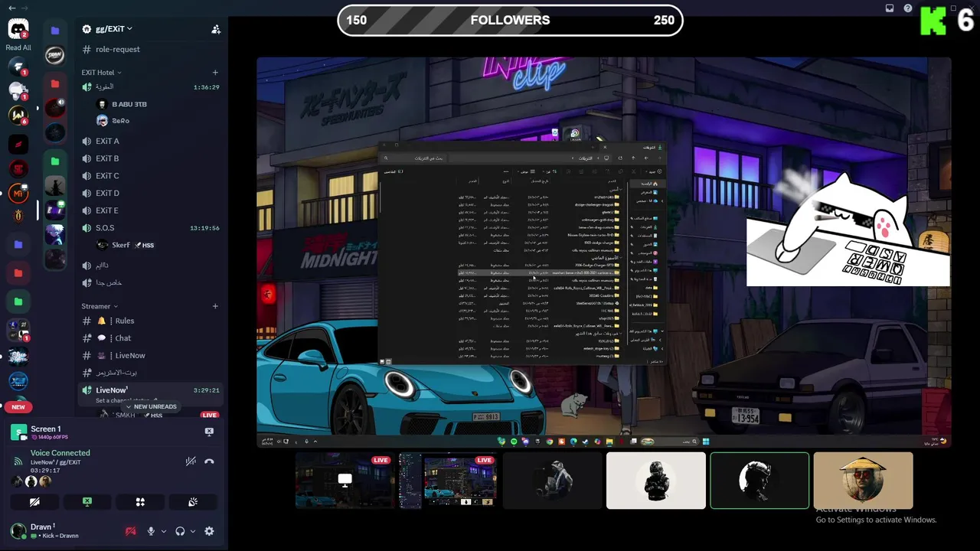Open User Settings gear

(x=209, y=531)
